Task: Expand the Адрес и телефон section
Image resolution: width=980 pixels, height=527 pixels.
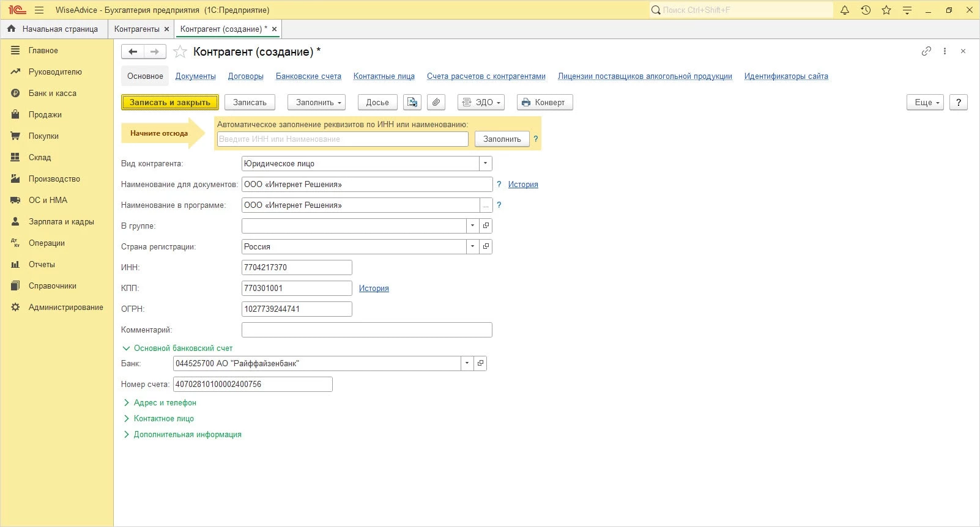Action: [165, 402]
